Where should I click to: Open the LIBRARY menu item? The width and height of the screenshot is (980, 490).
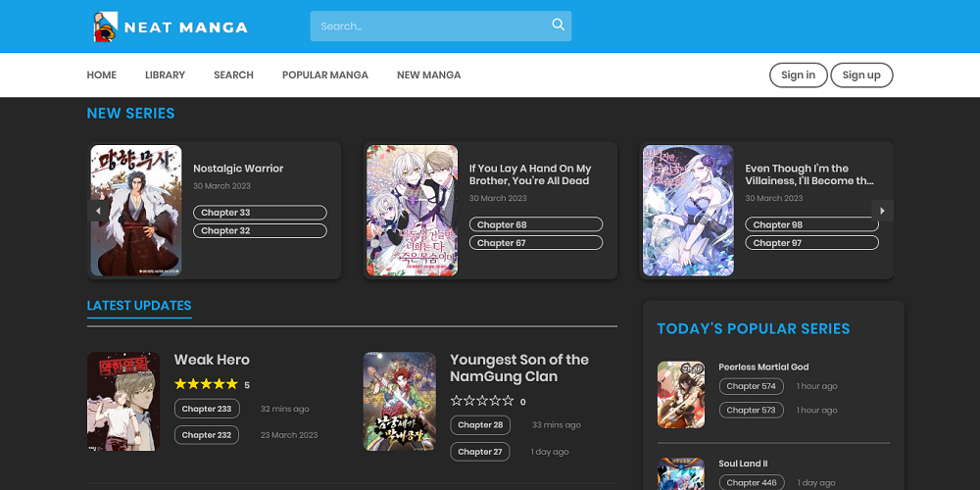[x=165, y=75]
